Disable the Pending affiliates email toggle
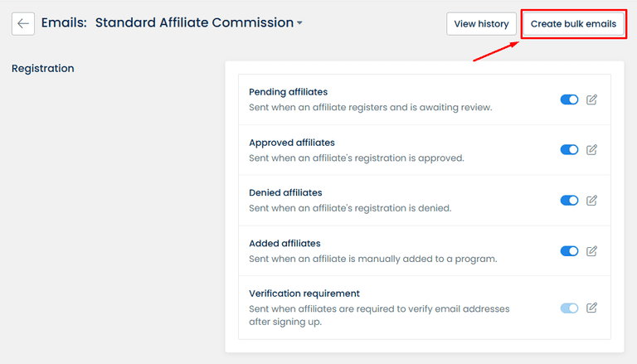 569,99
